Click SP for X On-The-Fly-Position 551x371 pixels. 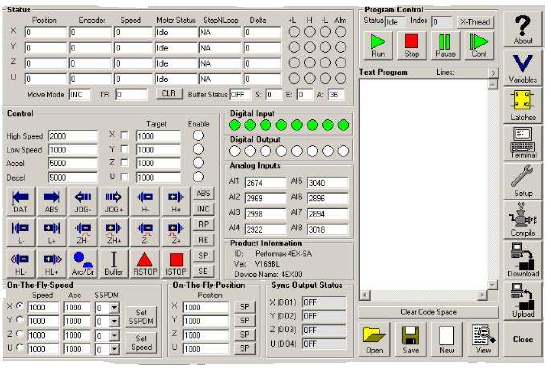(x=245, y=307)
